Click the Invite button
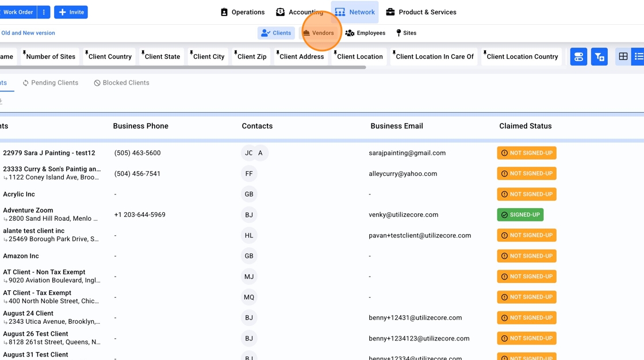644x360 pixels. (71, 12)
